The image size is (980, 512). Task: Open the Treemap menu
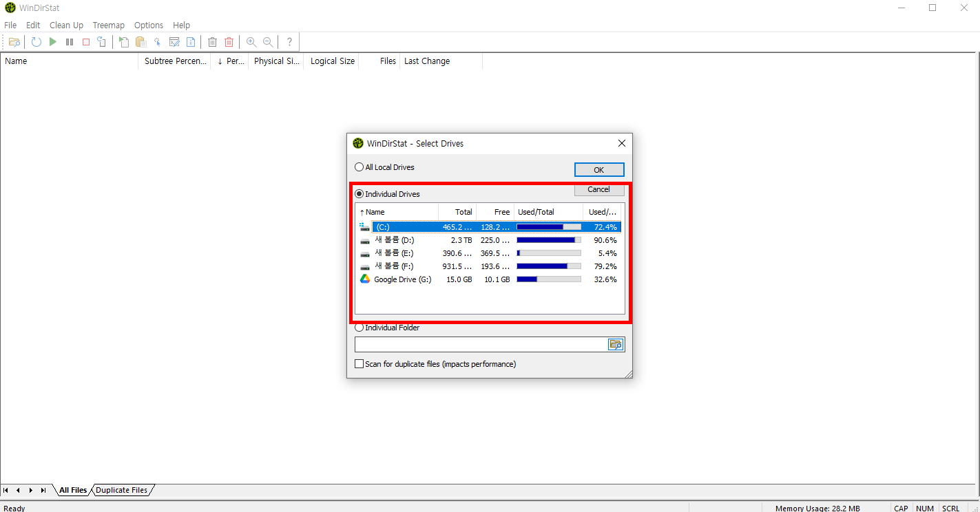(x=109, y=25)
